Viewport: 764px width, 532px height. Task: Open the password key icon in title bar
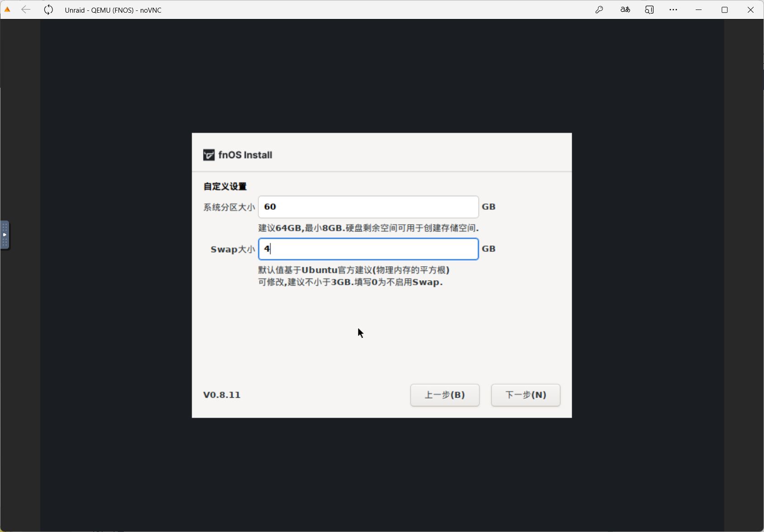[x=599, y=9]
